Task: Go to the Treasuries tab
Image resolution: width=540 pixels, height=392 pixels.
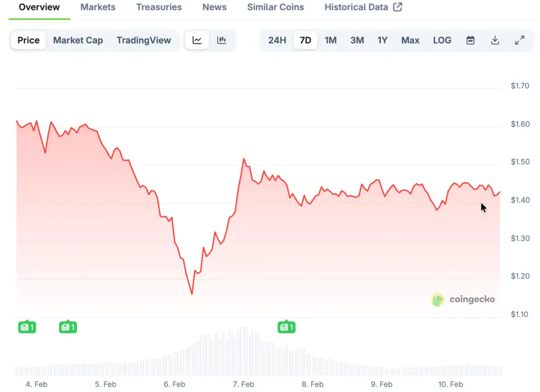Action: (x=159, y=7)
